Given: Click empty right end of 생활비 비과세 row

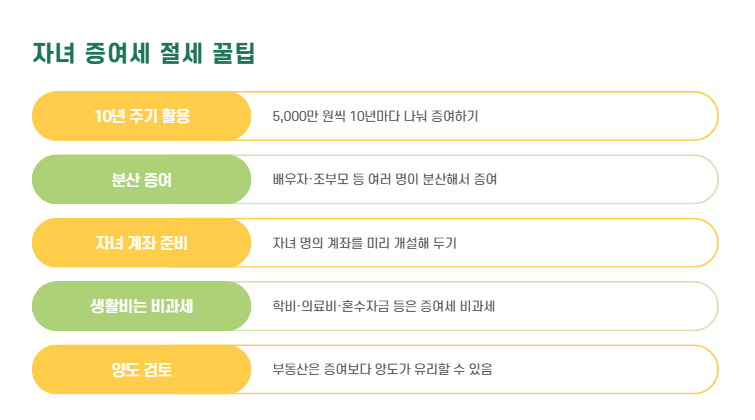Looking at the screenshot, I should [x=606, y=306].
